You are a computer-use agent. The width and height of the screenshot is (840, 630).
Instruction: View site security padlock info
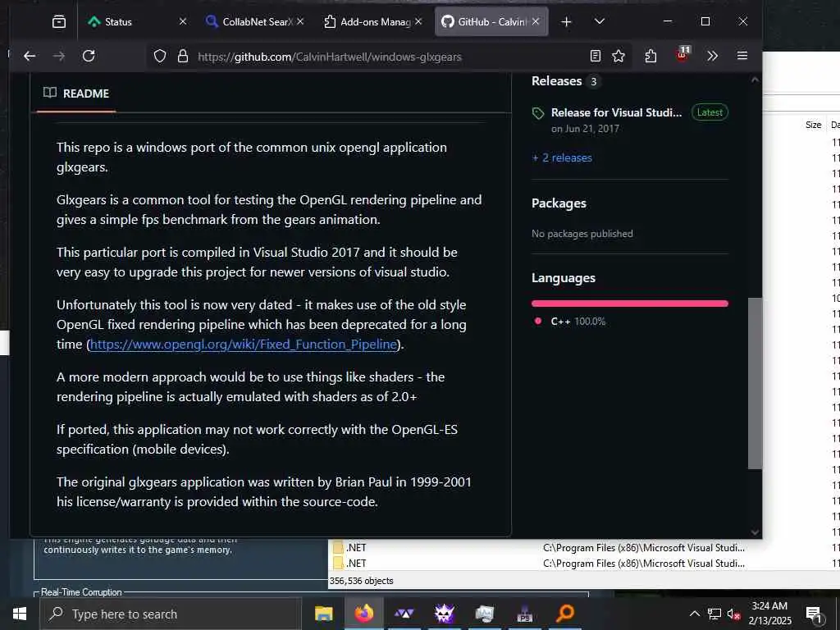[183, 57]
